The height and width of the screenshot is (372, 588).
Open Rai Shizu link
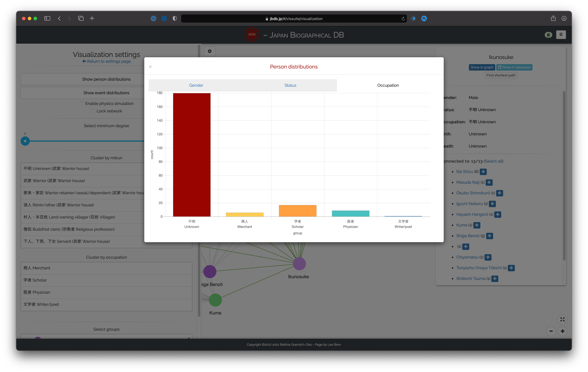pyautogui.click(x=464, y=172)
